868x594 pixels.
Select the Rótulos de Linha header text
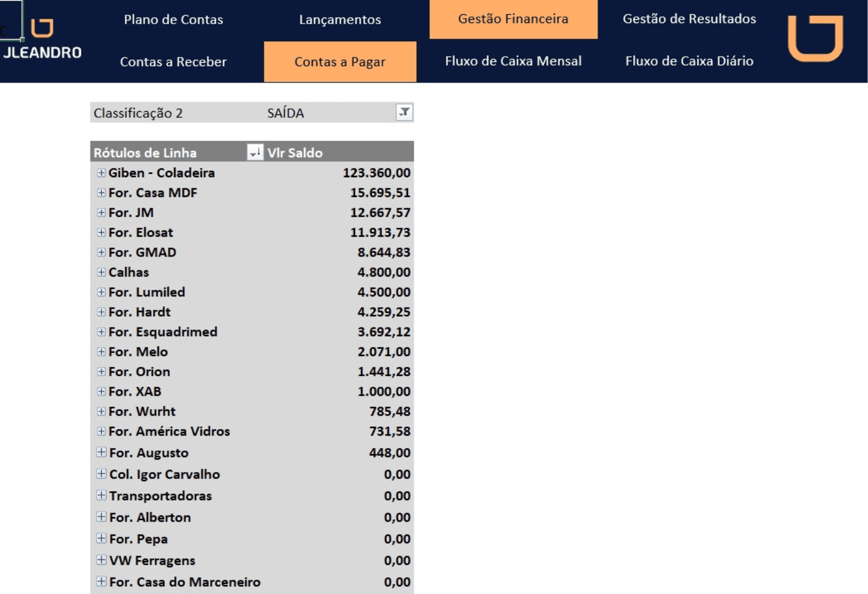tap(145, 152)
